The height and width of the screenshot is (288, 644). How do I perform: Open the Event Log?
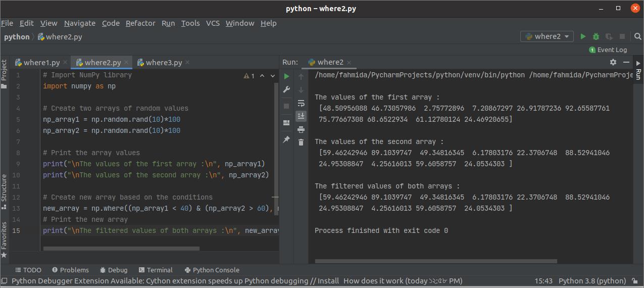[608, 50]
